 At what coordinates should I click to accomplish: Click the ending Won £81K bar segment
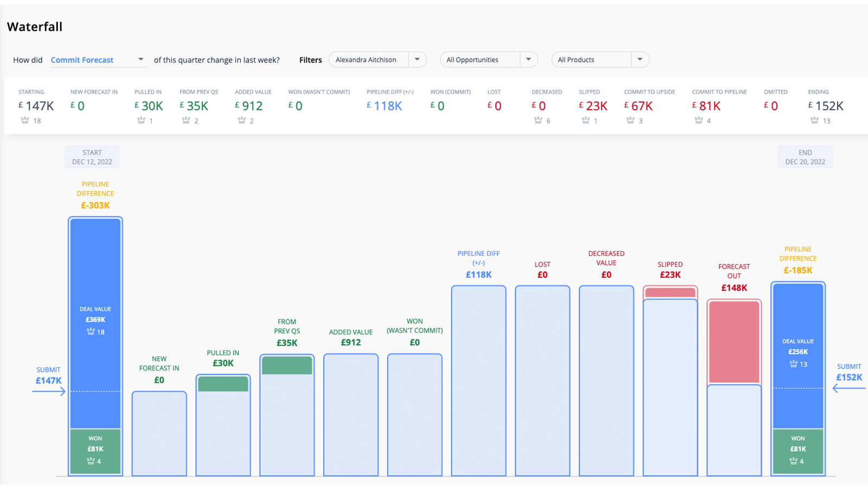coord(798,450)
